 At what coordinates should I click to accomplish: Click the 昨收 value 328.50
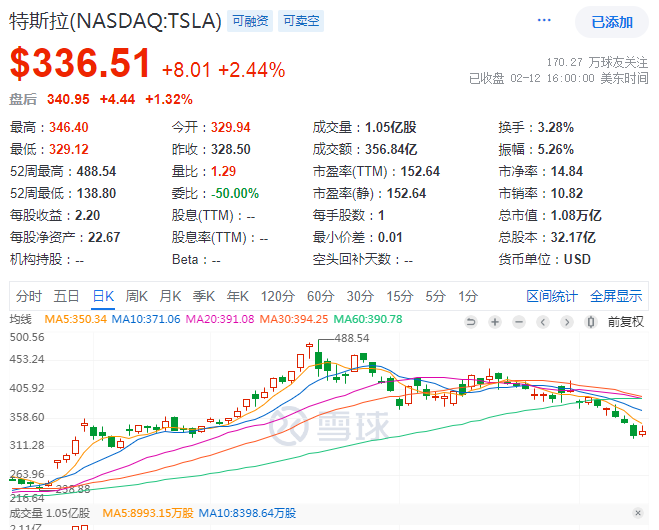(230, 149)
